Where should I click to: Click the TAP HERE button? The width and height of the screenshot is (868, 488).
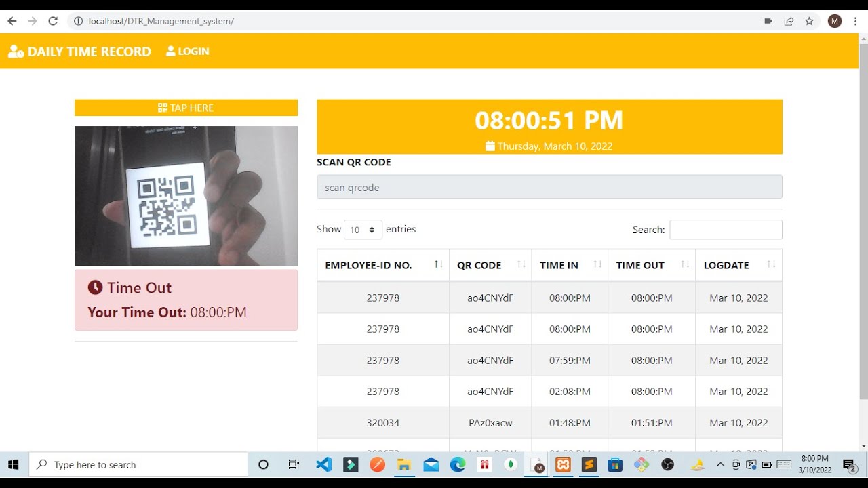[186, 108]
